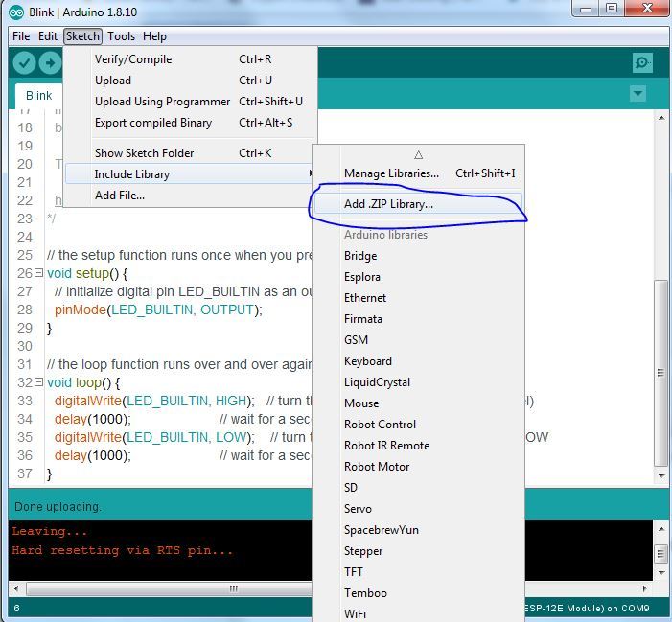Screen dimensions: 672x622
Task: Click console horizontal scroll left arrow
Action: coord(16,588)
